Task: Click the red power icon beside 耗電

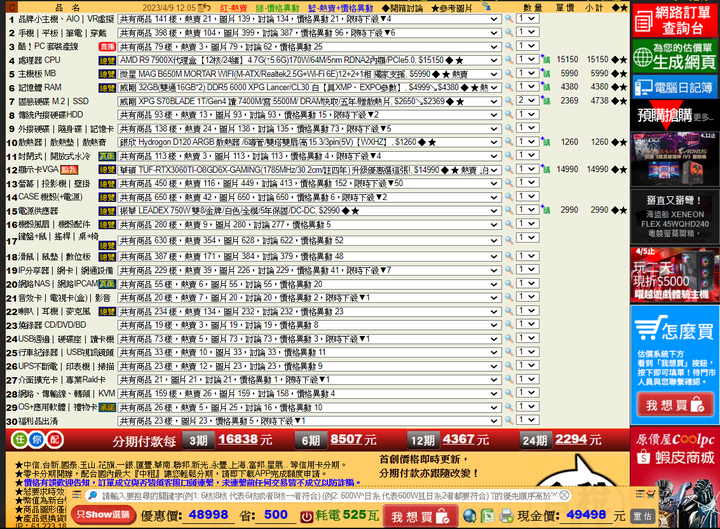Action: pos(306,517)
